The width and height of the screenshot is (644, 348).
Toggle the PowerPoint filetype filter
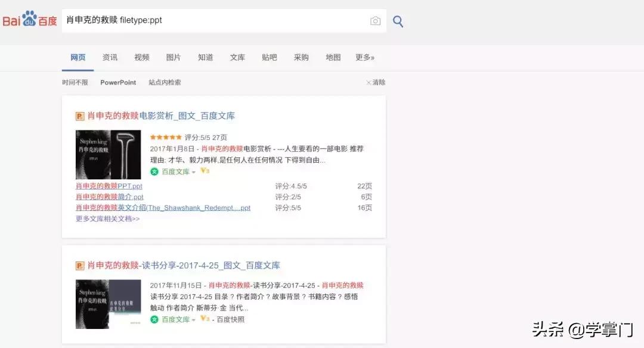point(117,82)
